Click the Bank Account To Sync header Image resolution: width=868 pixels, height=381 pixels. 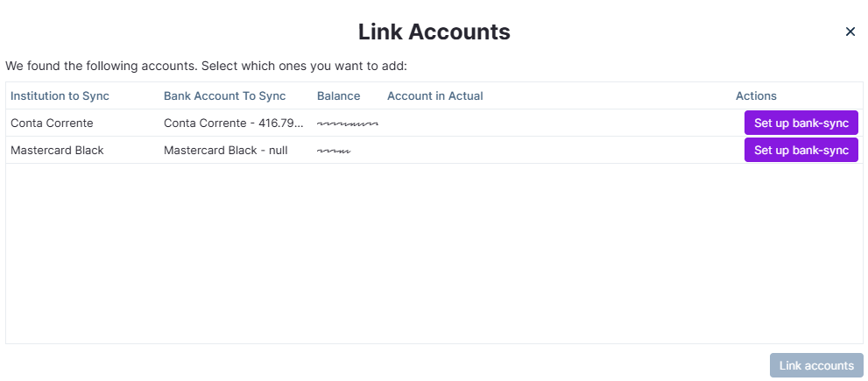(x=224, y=95)
